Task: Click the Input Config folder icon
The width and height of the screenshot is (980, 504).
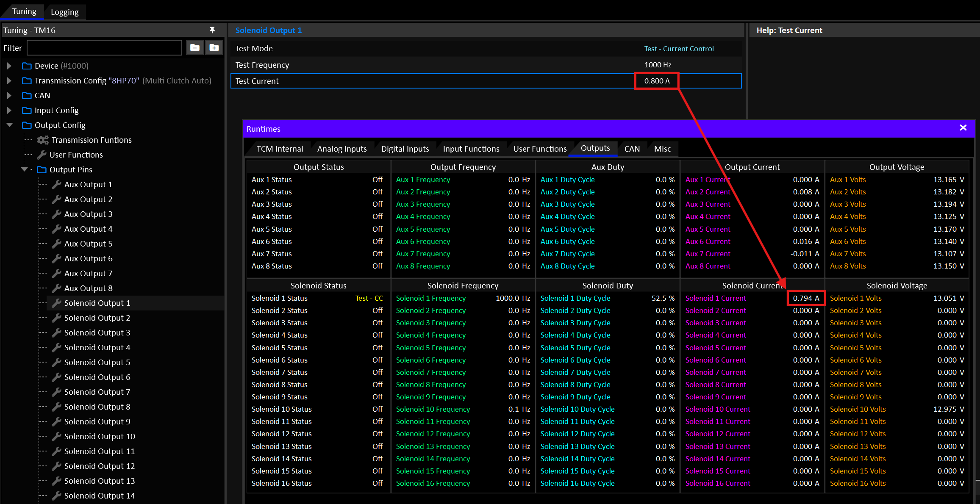Action: tap(27, 110)
